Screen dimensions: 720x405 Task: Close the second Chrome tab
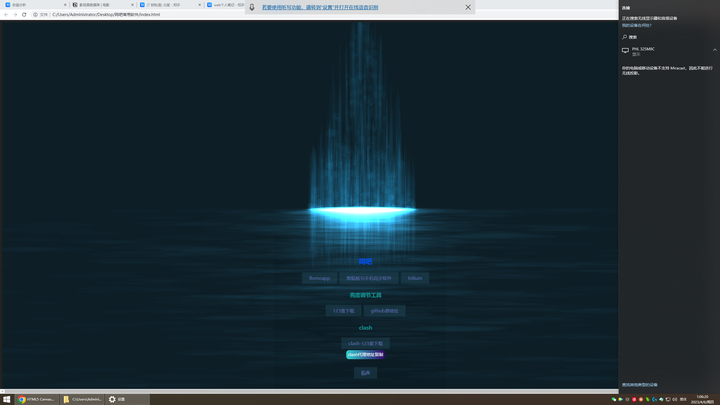pyautogui.click(x=132, y=5)
